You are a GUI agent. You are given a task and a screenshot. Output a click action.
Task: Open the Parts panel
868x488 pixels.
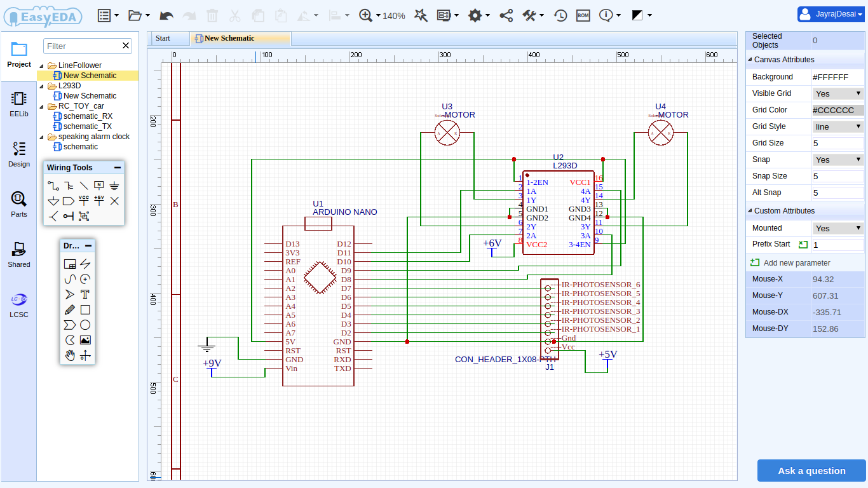coord(18,203)
